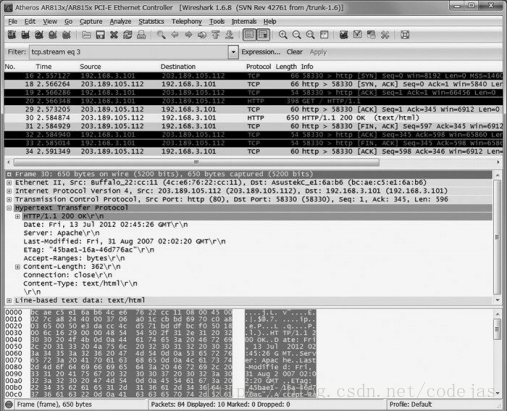Viewport: 507px width, 411px height.
Task: Save the capture file
Action: pyautogui.click(x=100, y=35)
